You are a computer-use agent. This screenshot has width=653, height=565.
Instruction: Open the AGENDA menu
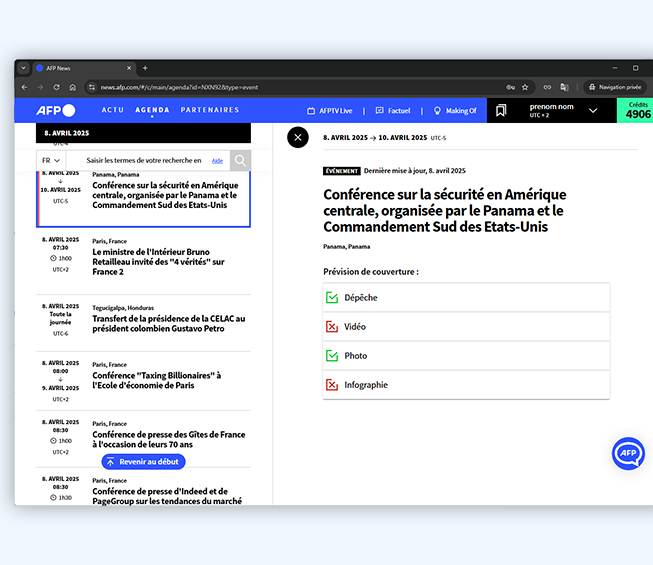coord(152,110)
